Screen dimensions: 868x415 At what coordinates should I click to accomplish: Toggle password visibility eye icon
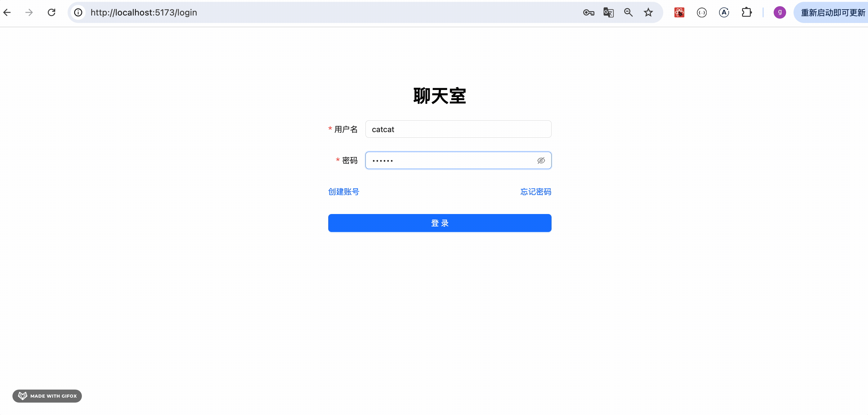[541, 161]
